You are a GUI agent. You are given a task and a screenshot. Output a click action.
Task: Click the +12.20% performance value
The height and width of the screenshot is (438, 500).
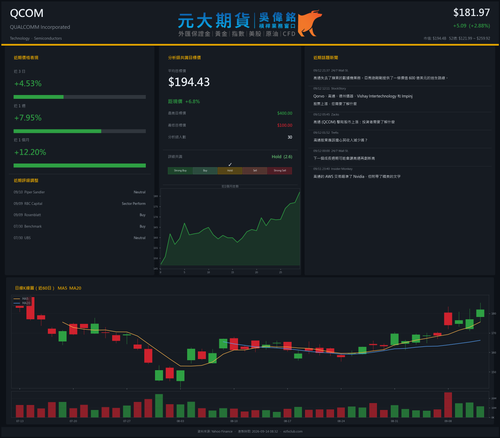tap(30, 152)
